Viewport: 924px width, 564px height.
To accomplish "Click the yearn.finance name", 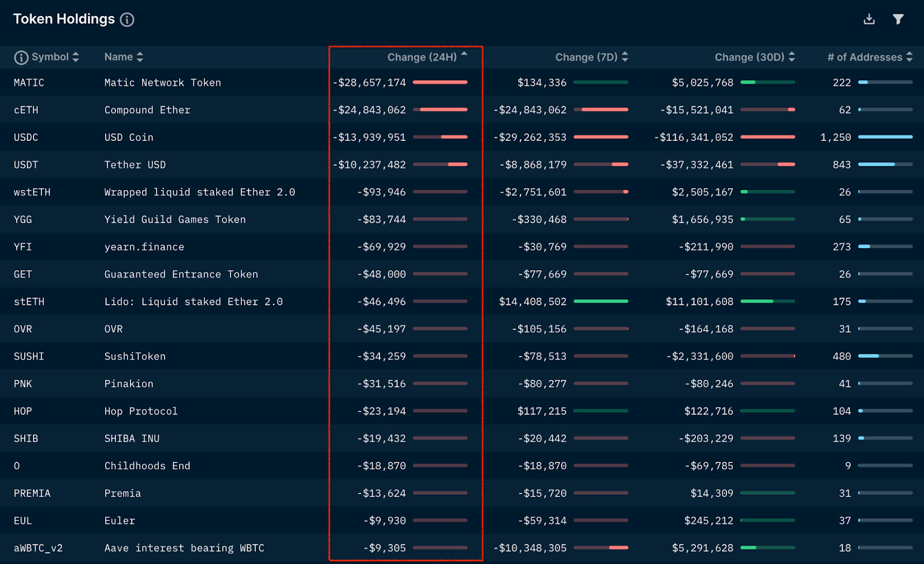I will 144,247.
